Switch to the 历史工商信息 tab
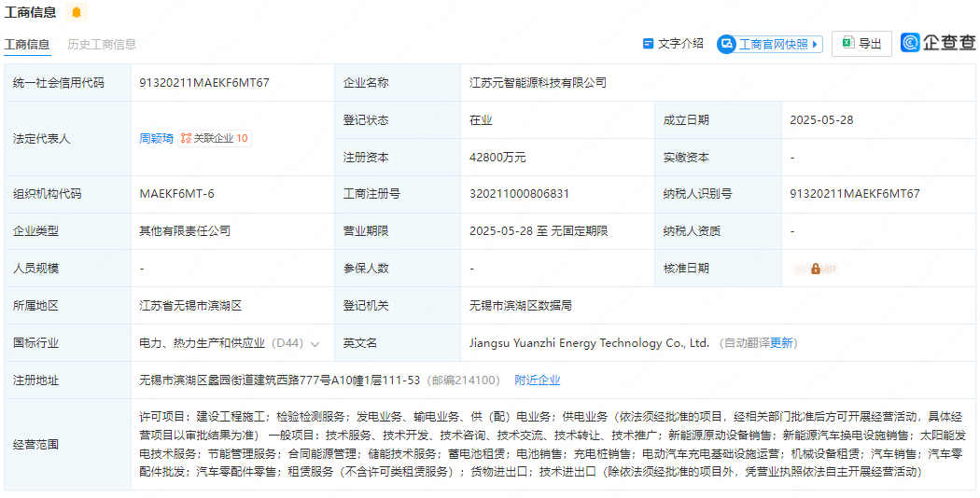The height and width of the screenshot is (498, 980). 102,44
